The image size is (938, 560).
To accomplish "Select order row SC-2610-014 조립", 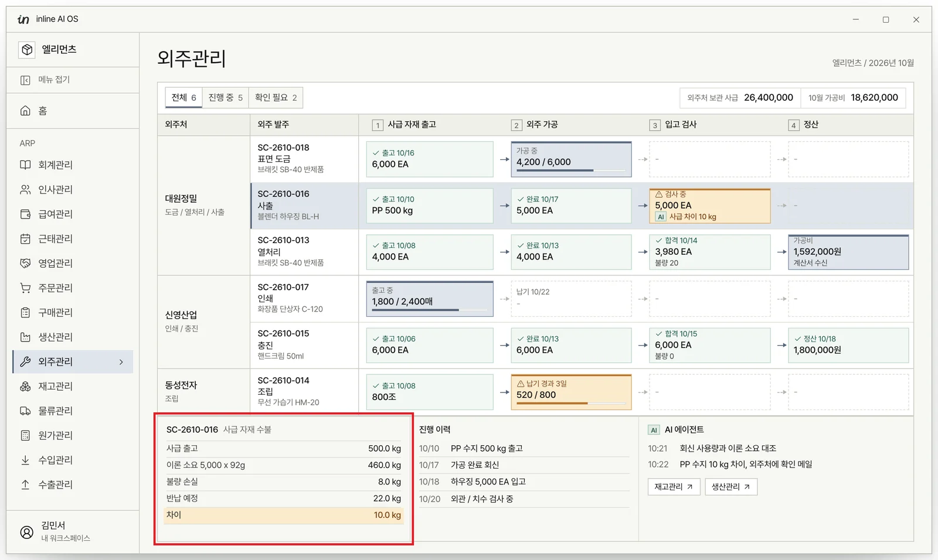I will [x=304, y=392].
